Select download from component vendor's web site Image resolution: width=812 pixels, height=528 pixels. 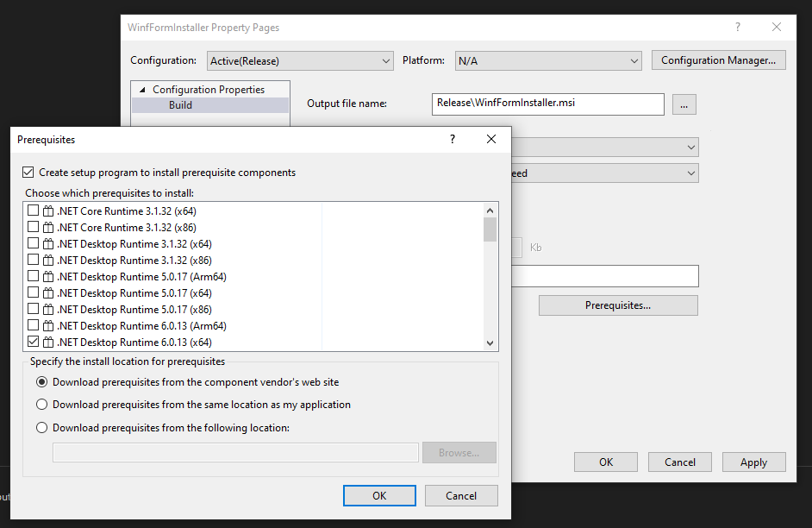click(x=42, y=382)
